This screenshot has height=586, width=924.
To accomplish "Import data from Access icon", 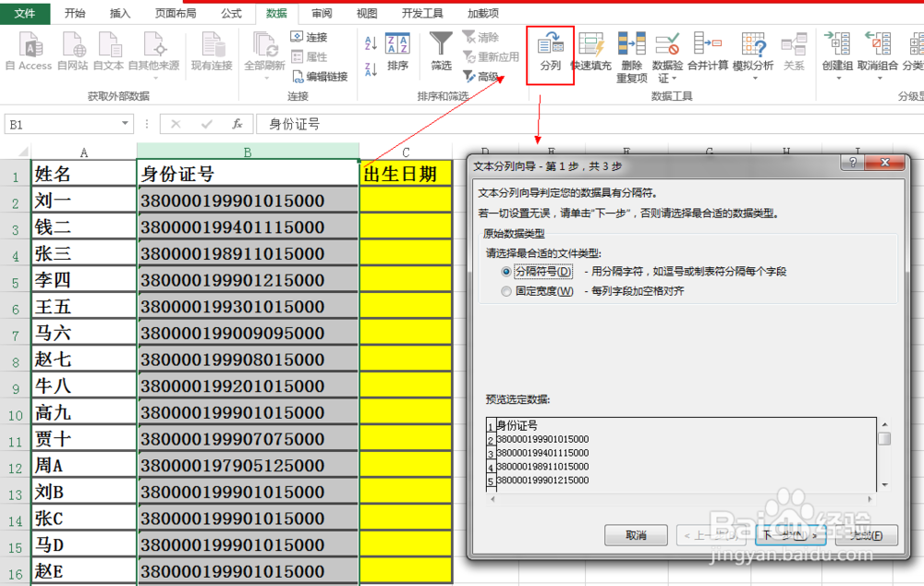I will [29, 51].
